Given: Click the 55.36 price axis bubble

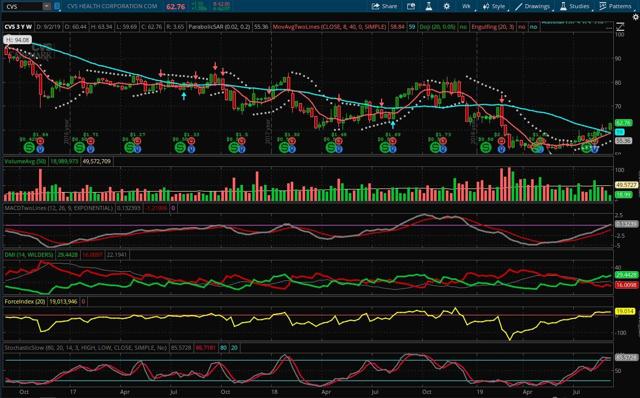Looking at the screenshot, I should click(x=623, y=140).
